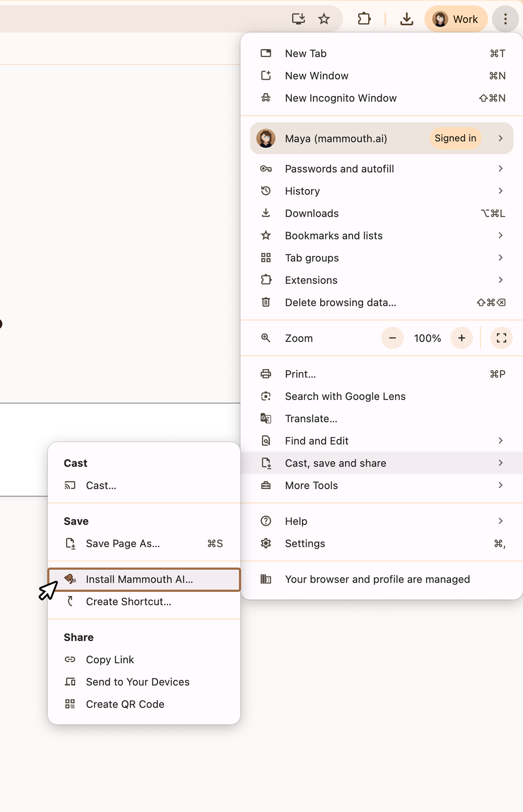This screenshot has width=523, height=812.
Task: Open Downloads from the menu
Action: point(381,213)
